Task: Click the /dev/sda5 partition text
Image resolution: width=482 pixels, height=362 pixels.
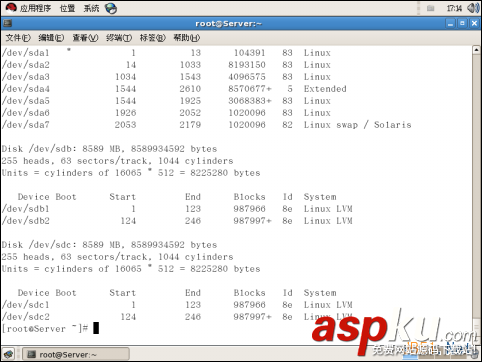Action: tap(26, 101)
